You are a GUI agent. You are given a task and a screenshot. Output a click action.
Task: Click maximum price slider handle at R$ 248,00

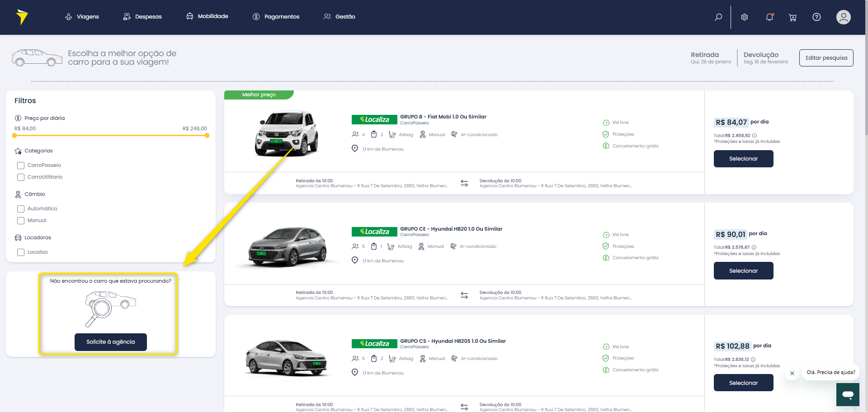click(x=207, y=136)
